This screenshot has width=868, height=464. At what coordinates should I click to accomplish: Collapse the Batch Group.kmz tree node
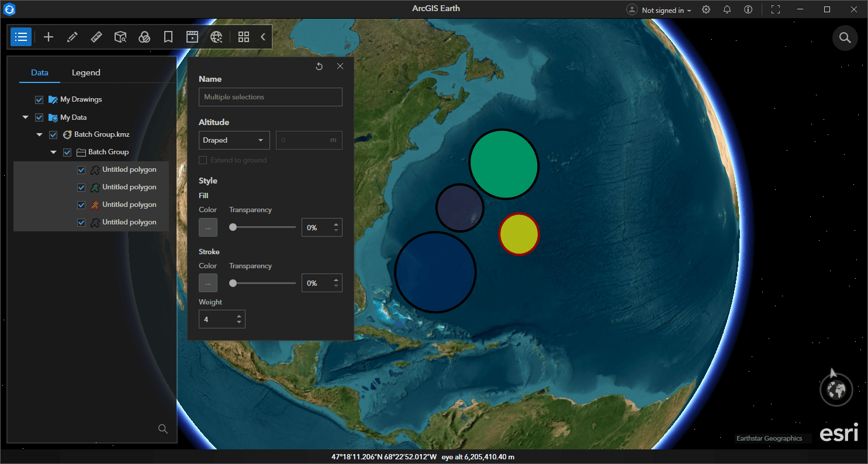pos(39,134)
